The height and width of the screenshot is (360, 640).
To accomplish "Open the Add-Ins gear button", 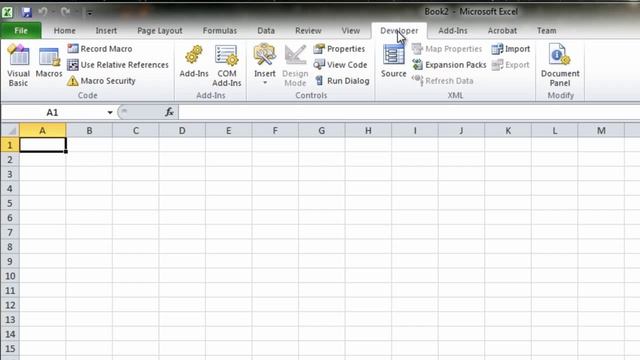I will tap(194, 61).
